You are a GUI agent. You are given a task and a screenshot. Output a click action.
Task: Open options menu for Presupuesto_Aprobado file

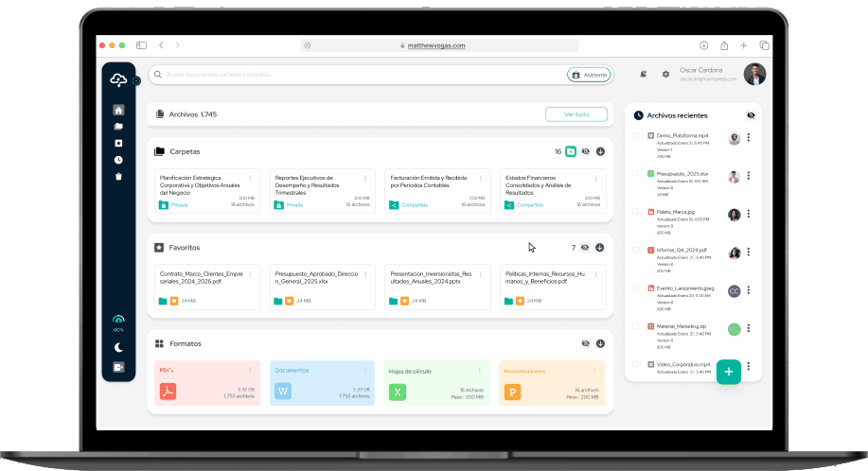365,274
